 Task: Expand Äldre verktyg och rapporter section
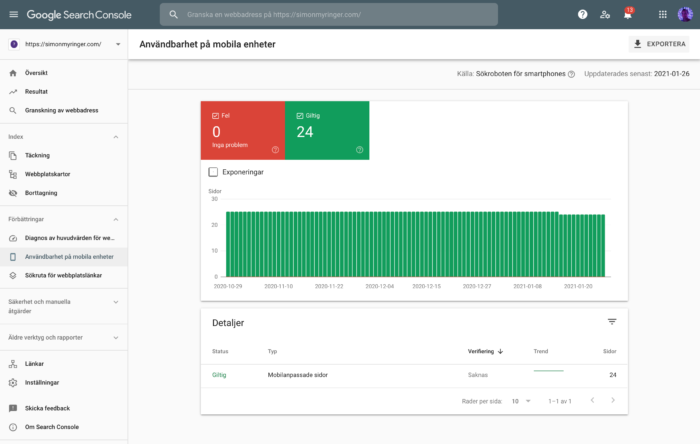pyautogui.click(x=116, y=338)
